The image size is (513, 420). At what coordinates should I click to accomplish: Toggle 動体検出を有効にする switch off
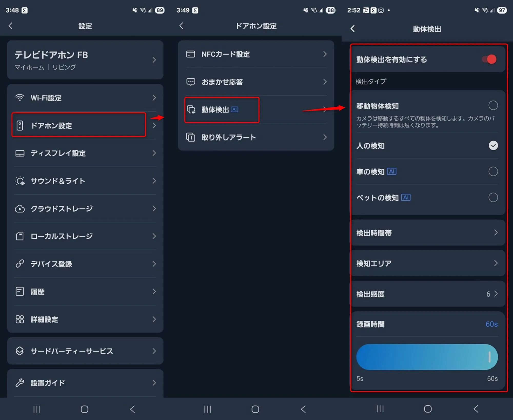(x=489, y=59)
